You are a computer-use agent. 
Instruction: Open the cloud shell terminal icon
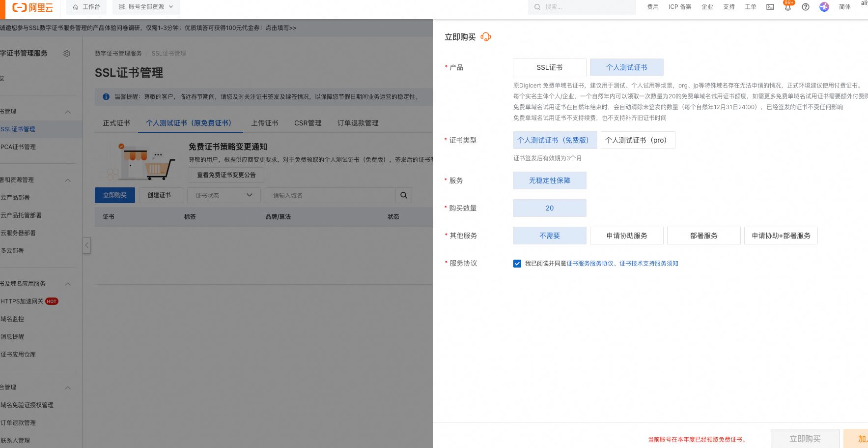[770, 7]
